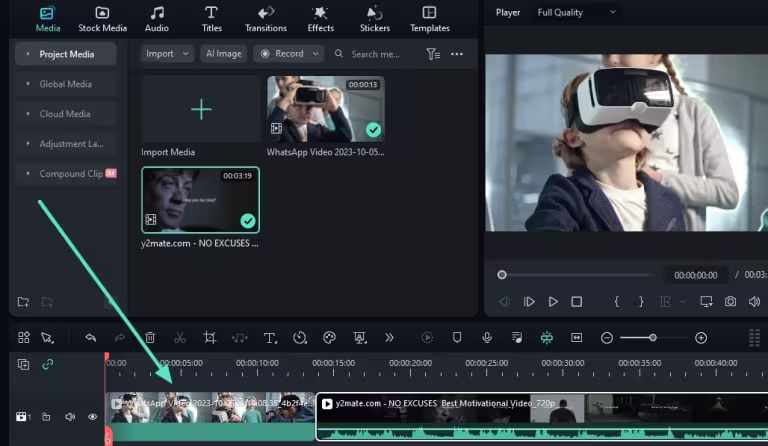Click the Search media field
The height and width of the screenshot is (446, 768).
coord(375,54)
